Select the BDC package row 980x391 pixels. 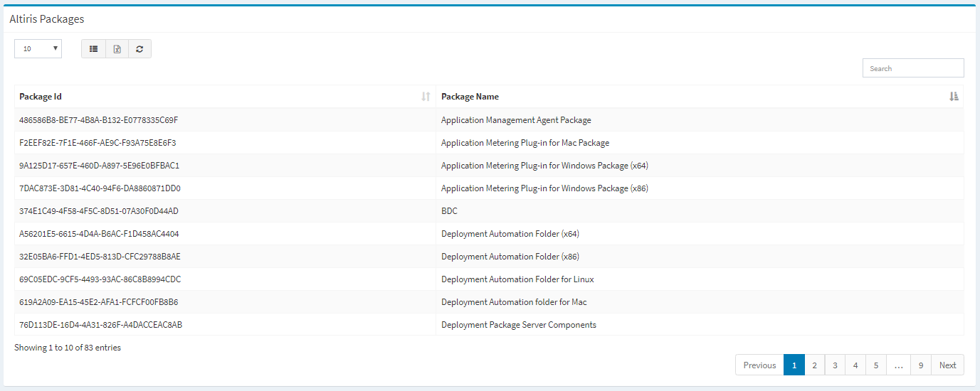point(489,211)
